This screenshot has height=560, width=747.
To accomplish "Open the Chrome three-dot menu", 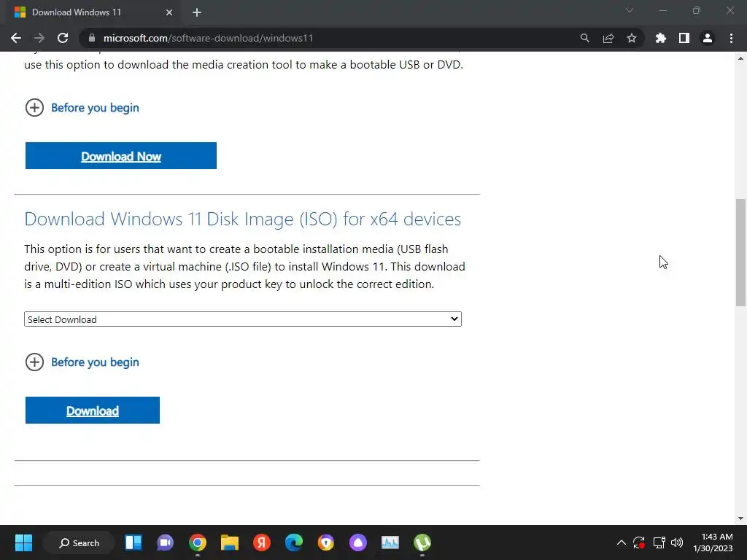I will (731, 38).
